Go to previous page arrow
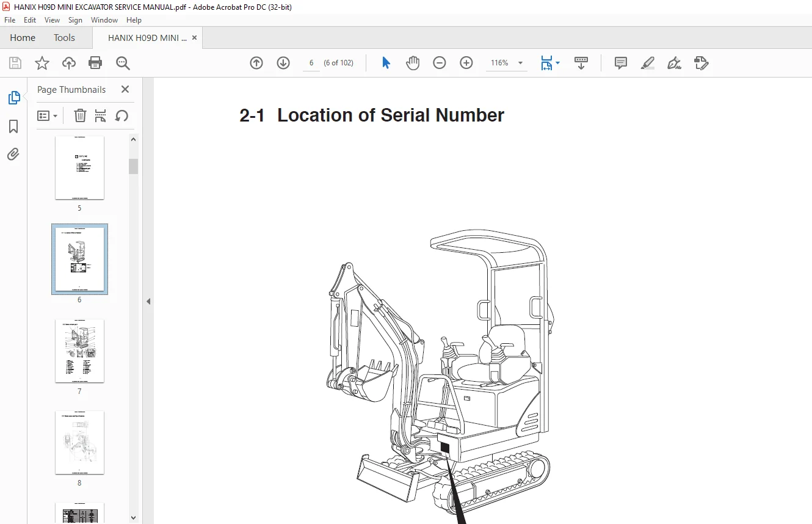The height and width of the screenshot is (524, 812). pyautogui.click(x=256, y=63)
